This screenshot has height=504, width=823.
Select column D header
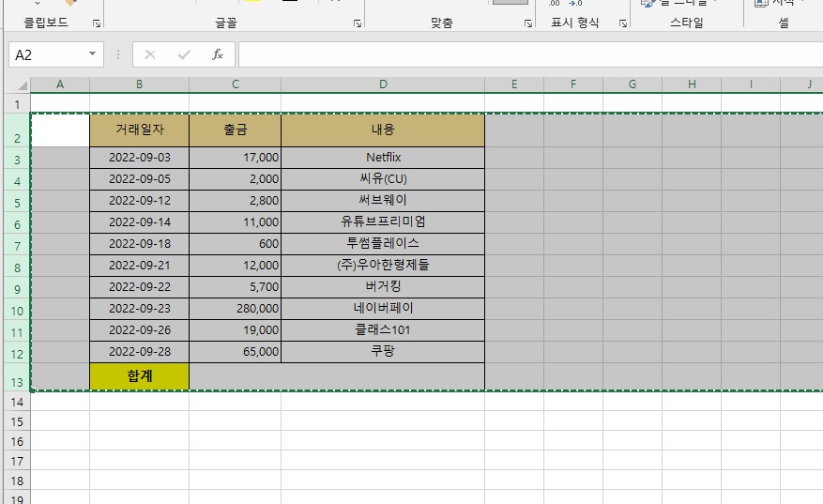pyautogui.click(x=383, y=84)
